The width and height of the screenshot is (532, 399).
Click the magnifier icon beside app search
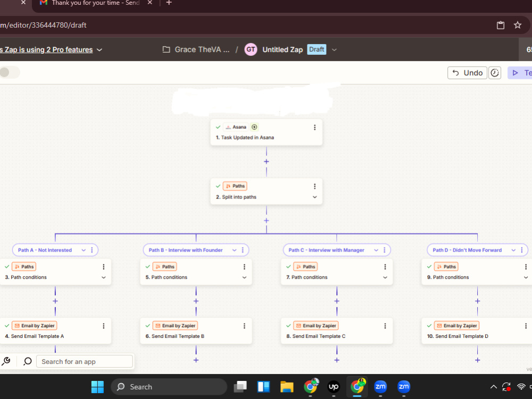tap(28, 361)
